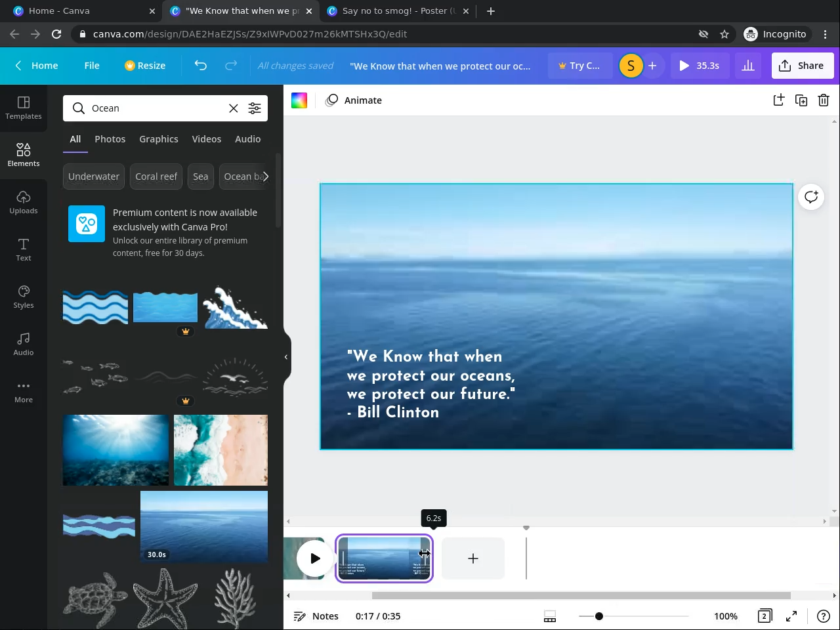
Task: Open the insights chart icon
Action: click(x=747, y=66)
